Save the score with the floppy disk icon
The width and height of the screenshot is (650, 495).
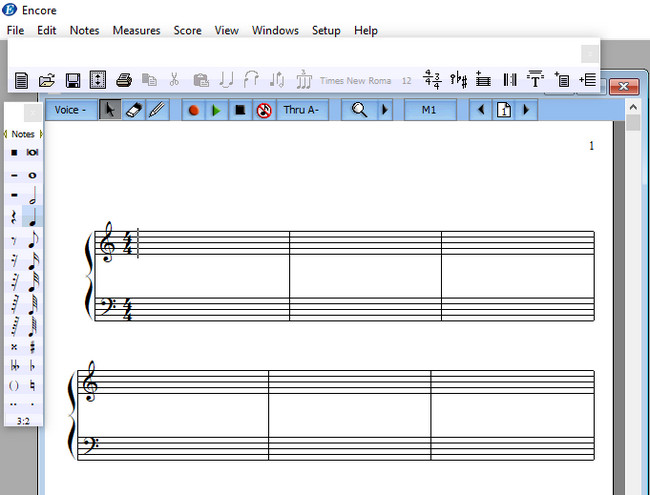(73, 80)
